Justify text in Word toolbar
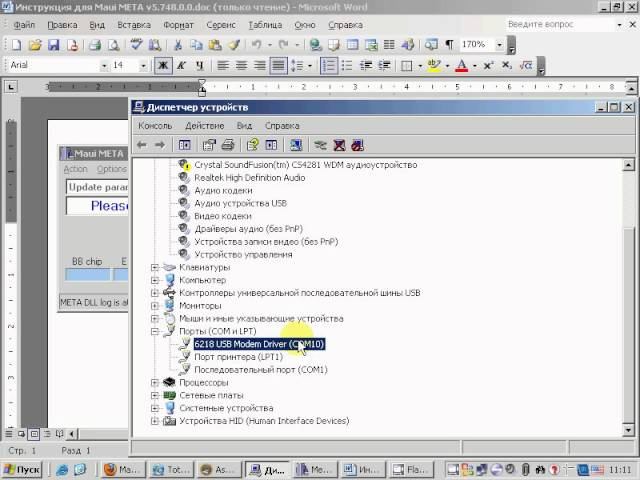 278,65
